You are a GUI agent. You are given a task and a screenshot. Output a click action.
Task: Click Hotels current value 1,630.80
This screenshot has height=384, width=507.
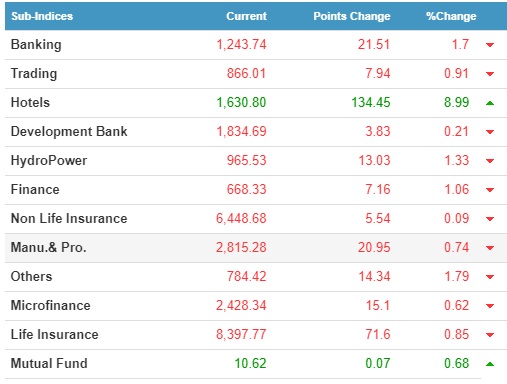pos(241,102)
